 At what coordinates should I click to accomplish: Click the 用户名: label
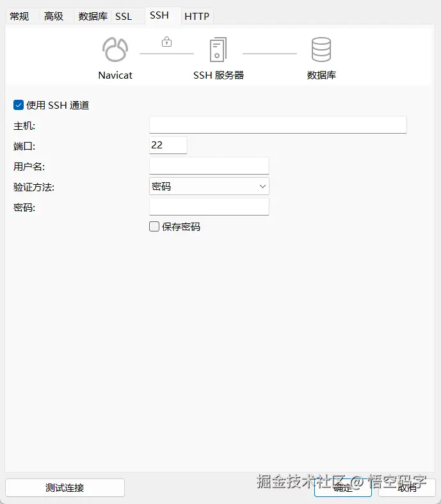tap(29, 166)
